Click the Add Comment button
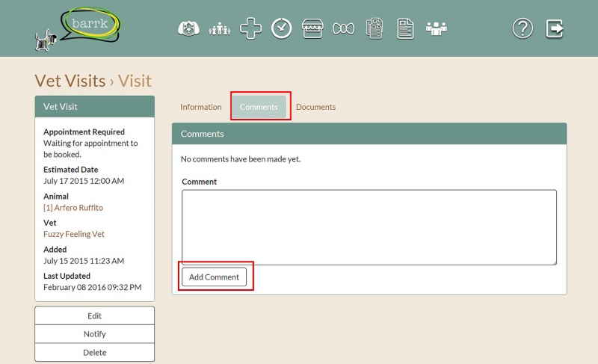This screenshot has height=364, width=598. coord(214,277)
